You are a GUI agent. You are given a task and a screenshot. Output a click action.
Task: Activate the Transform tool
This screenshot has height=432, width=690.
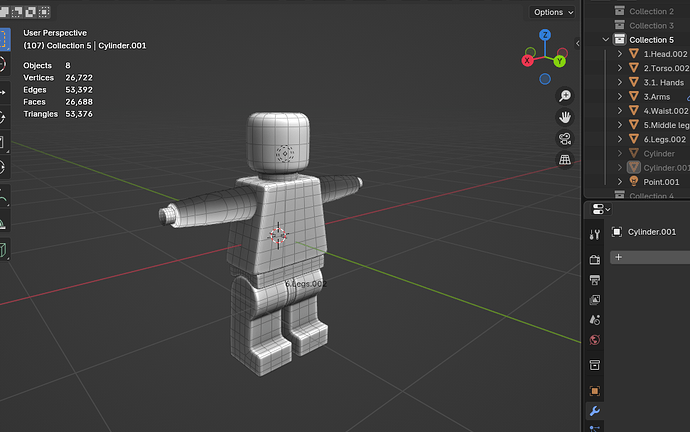4,167
